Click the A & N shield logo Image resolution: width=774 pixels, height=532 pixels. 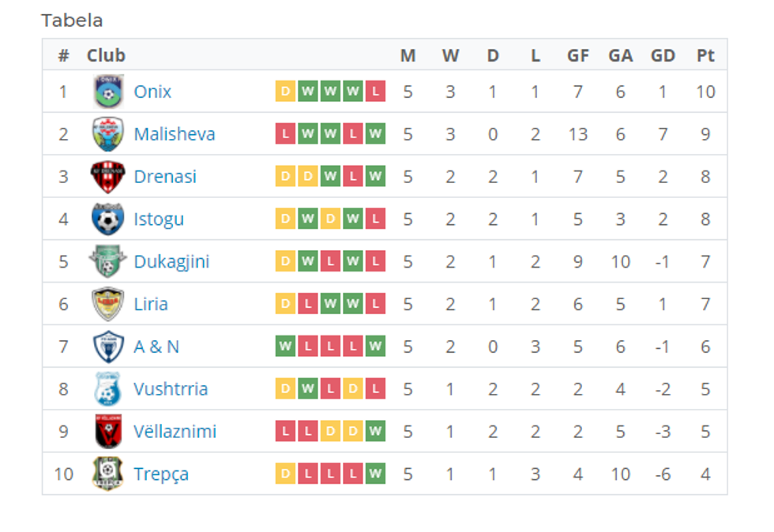click(107, 347)
